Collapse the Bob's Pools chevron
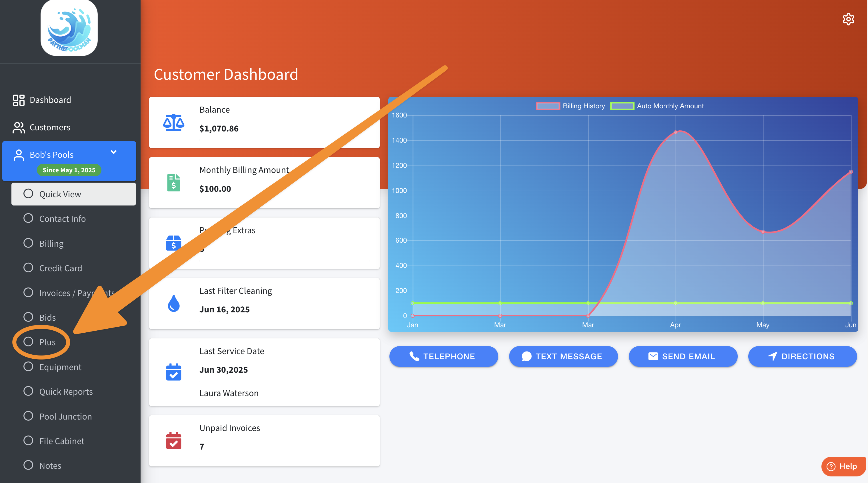 (114, 152)
